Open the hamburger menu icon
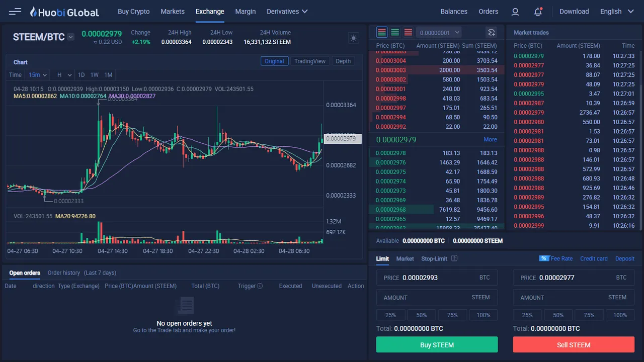The image size is (644, 362). [15, 11]
